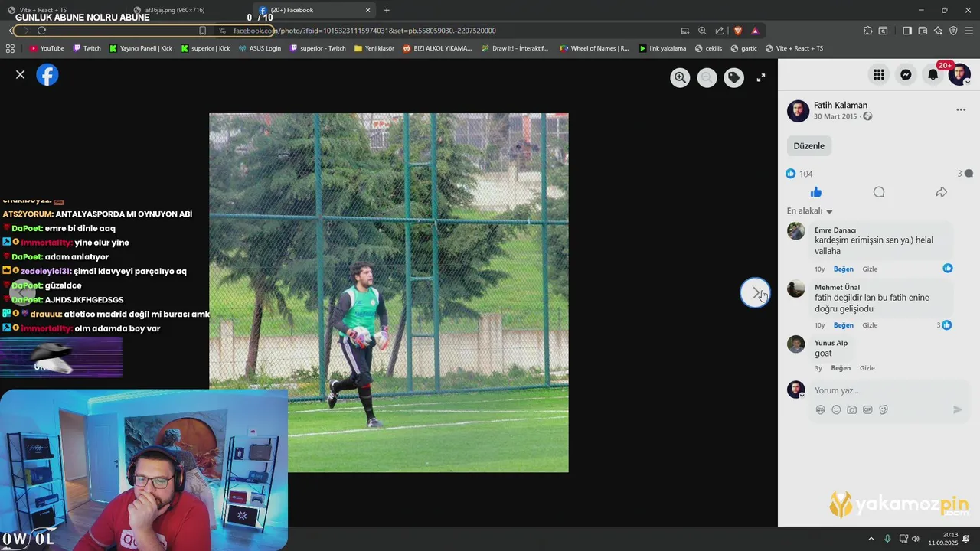Click Brave Shields lion icon
Screen dimensions: 980x551
738,31
